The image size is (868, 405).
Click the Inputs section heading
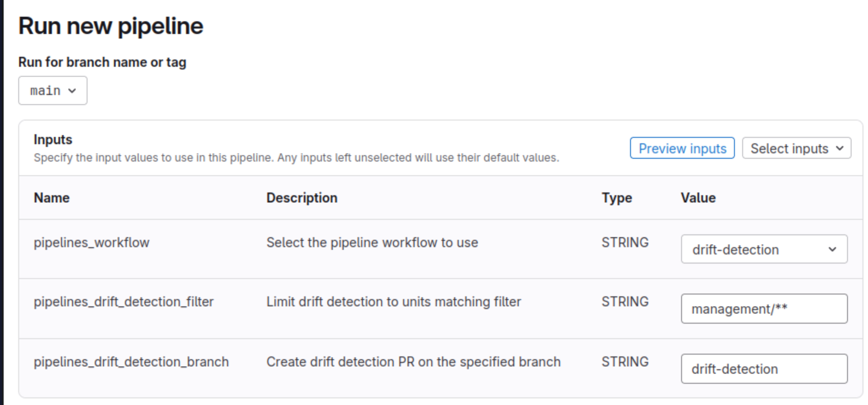(53, 140)
